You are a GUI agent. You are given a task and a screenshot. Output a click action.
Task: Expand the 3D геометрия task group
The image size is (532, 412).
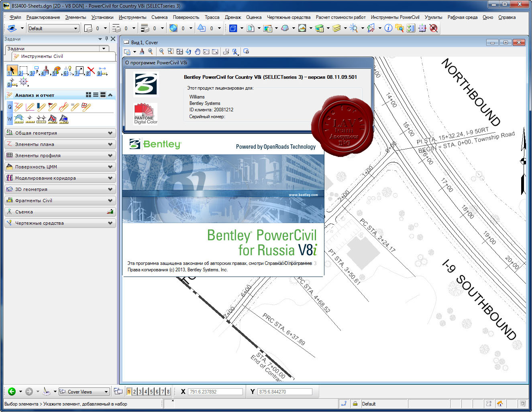coord(60,189)
